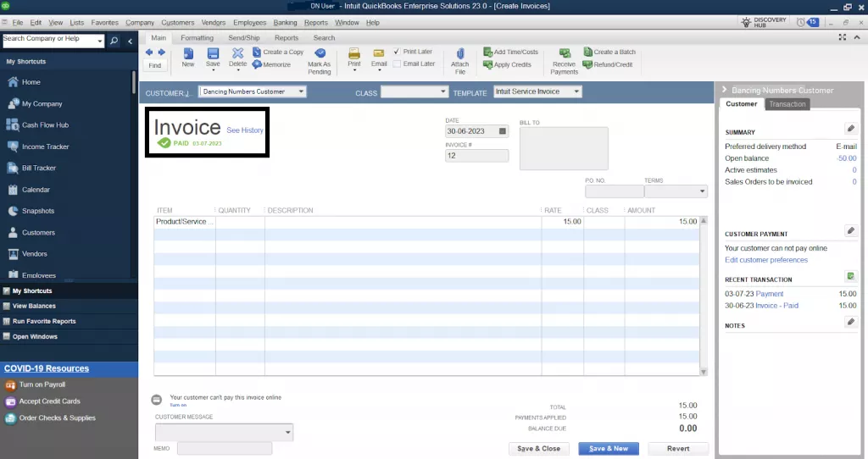Viewport: 868px width, 459px height.
Task: Click the Delete icon
Action: 237,53
